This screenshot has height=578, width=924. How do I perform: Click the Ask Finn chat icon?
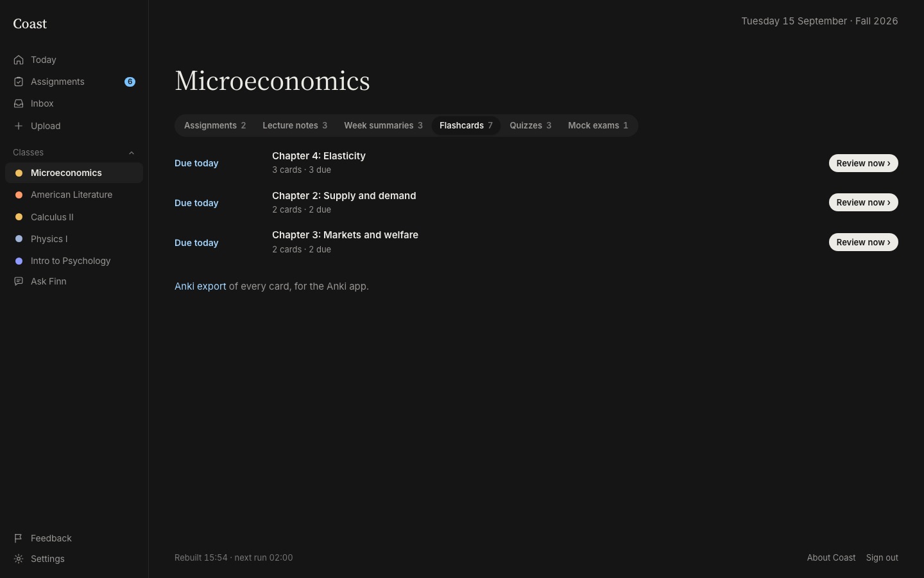19,281
